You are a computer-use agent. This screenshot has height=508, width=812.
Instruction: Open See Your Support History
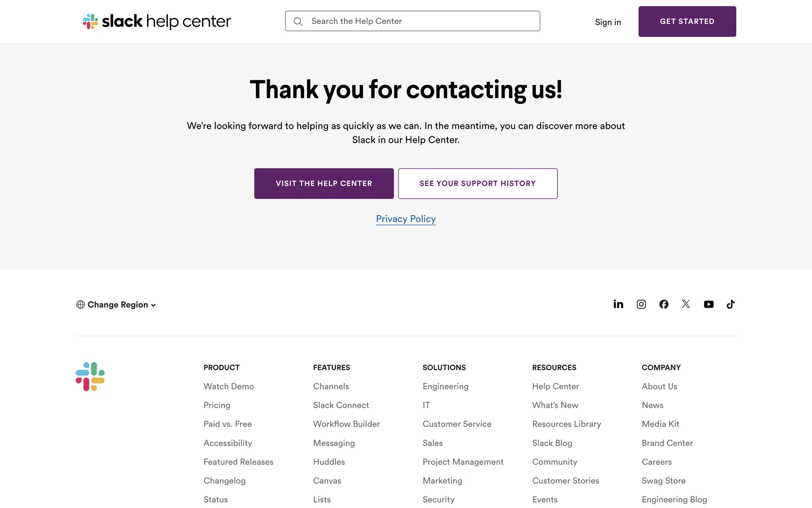click(477, 184)
